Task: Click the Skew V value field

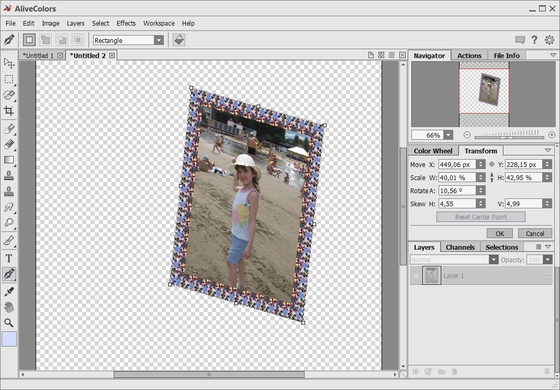Action: click(x=524, y=204)
